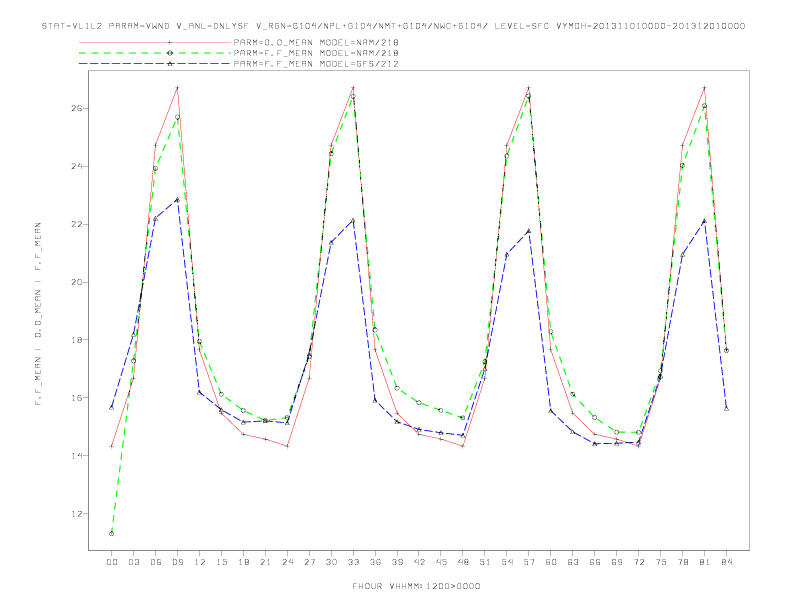Click x-axis forecast hour label 63
Image resolution: width=792 pixels, height=612 pixels.
coord(573,562)
